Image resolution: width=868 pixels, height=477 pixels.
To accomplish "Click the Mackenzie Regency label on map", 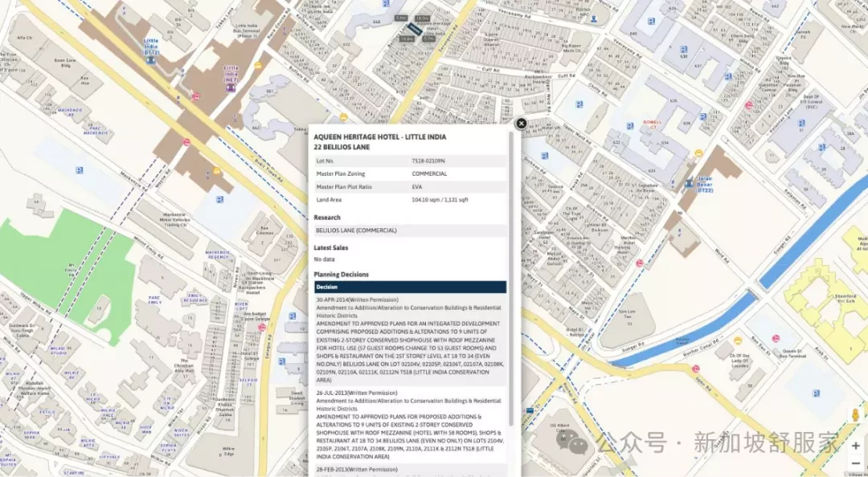I will (217, 255).
